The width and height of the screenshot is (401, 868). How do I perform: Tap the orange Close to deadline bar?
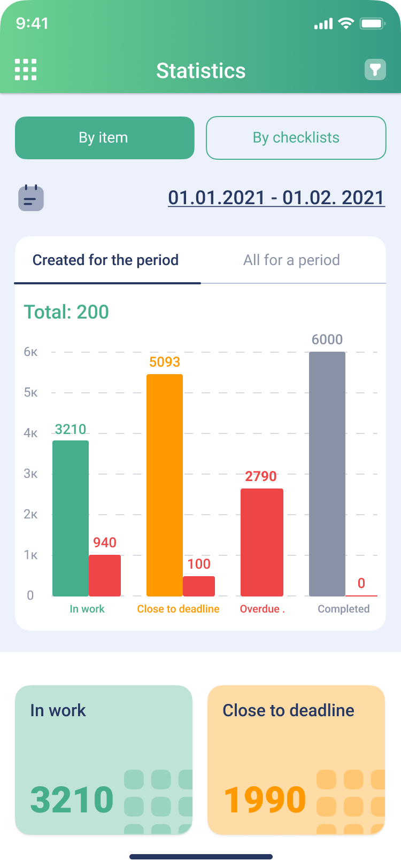(165, 485)
